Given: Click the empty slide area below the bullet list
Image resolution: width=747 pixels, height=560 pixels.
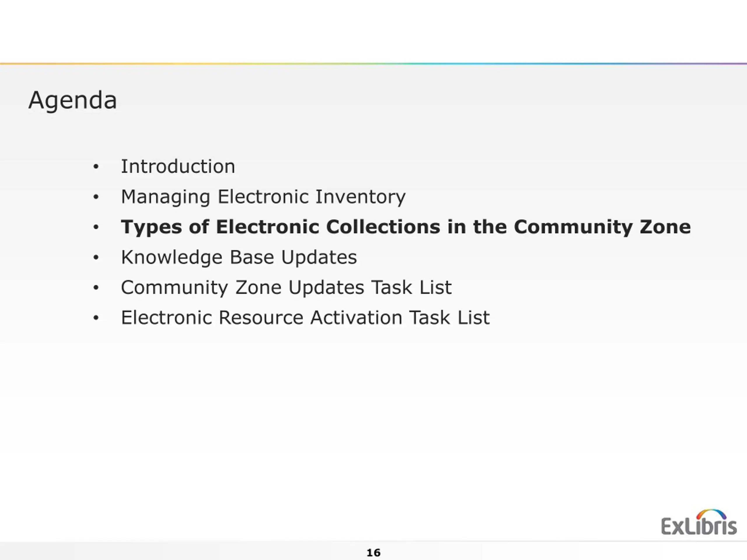Looking at the screenshot, I should point(338,422).
